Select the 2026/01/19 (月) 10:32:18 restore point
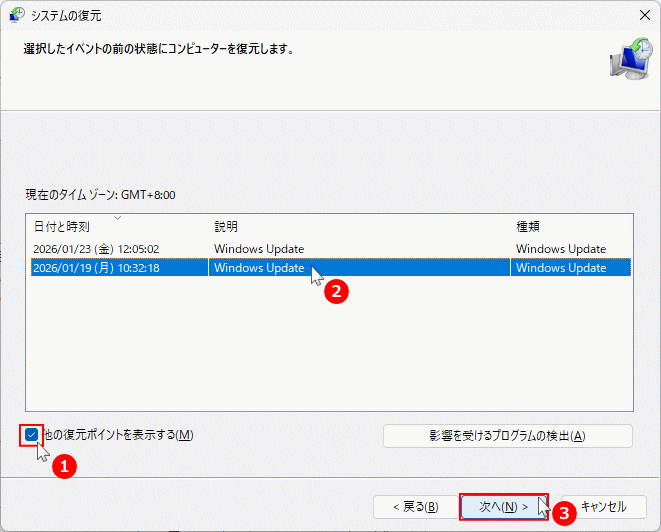The image size is (661, 532). click(331, 268)
